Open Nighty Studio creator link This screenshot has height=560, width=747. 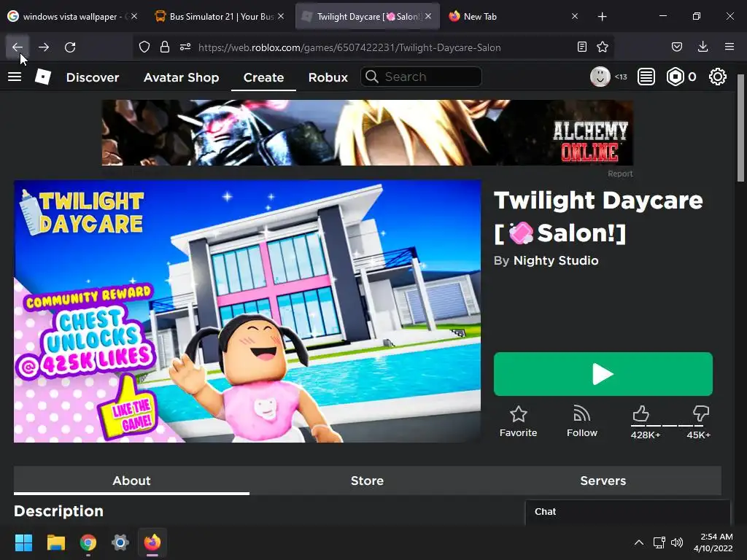pyautogui.click(x=556, y=260)
